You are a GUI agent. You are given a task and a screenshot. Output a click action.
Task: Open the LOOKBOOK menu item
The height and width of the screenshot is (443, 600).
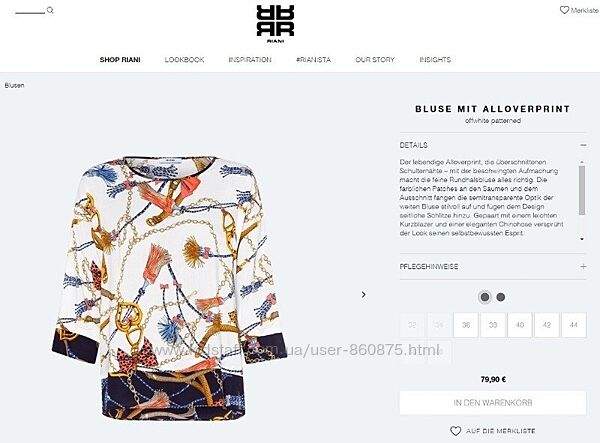(184, 60)
